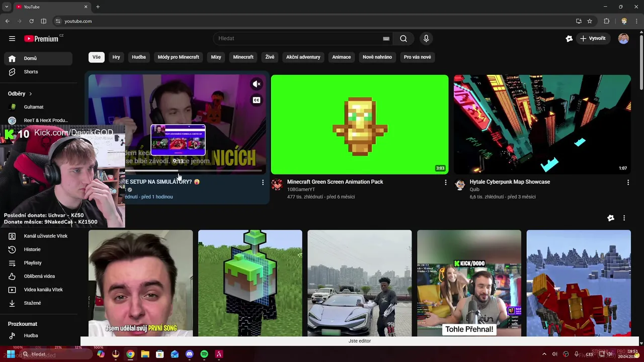The width and height of the screenshot is (644, 362).
Task: Start voice search with the microphone icon
Action: click(426, 39)
